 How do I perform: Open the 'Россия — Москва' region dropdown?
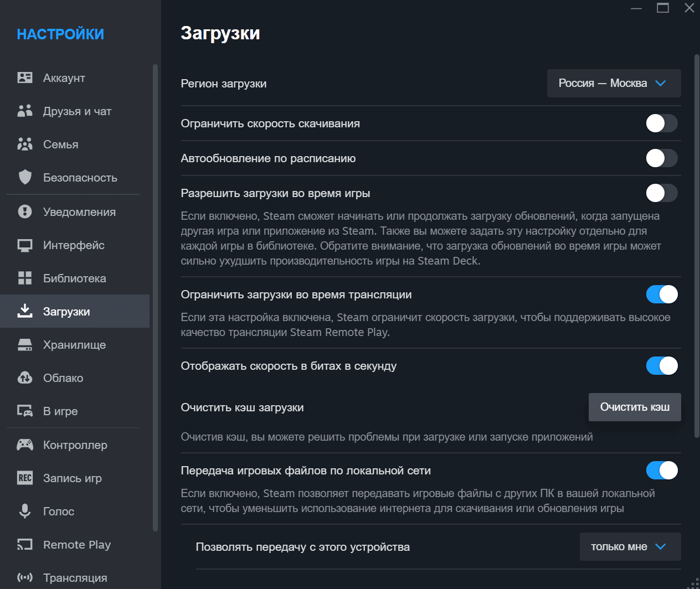tap(614, 83)
